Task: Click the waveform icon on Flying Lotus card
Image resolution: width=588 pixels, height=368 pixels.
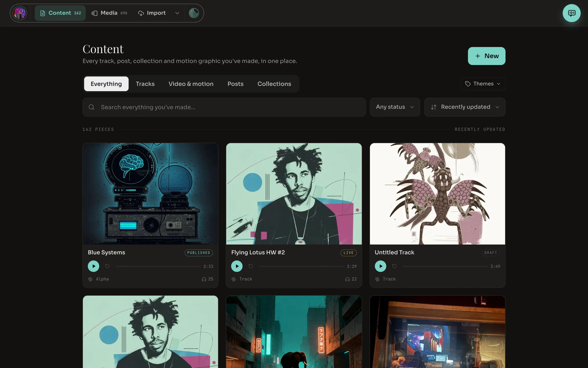Action: [x=234, y=279]
